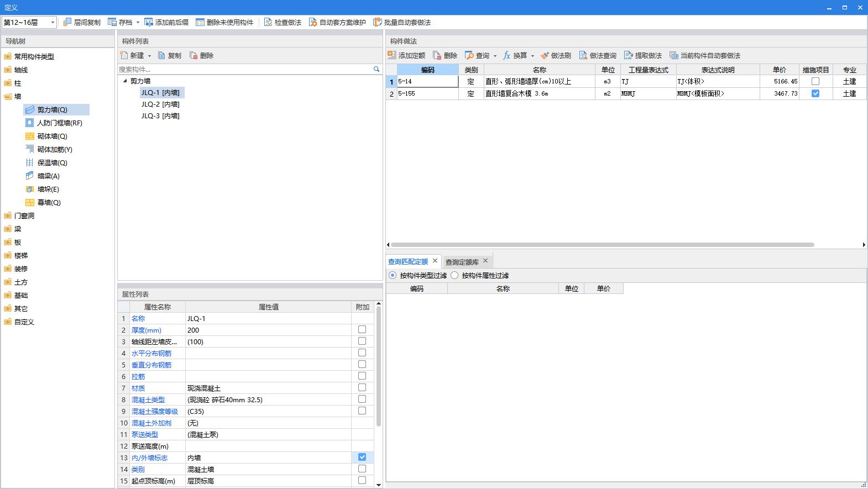Click the 新建 component icon
The image size is (868, 489).
coord(124,55)
